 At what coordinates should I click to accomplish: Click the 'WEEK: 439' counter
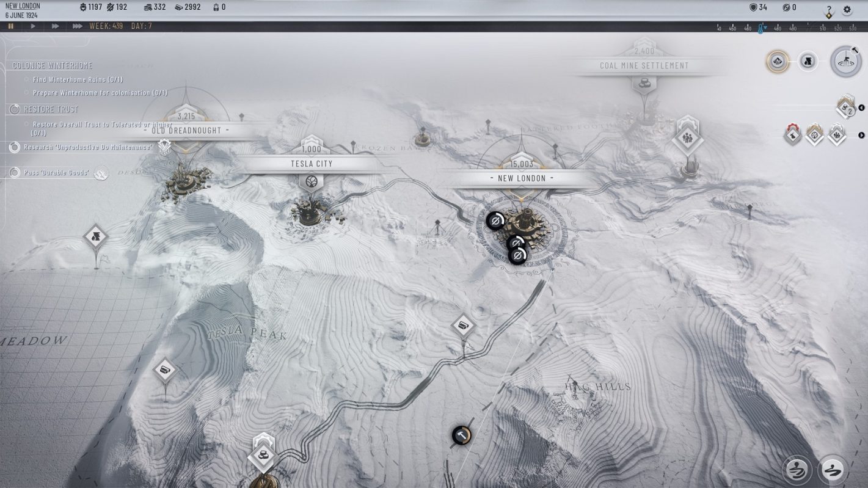point(106,26)
